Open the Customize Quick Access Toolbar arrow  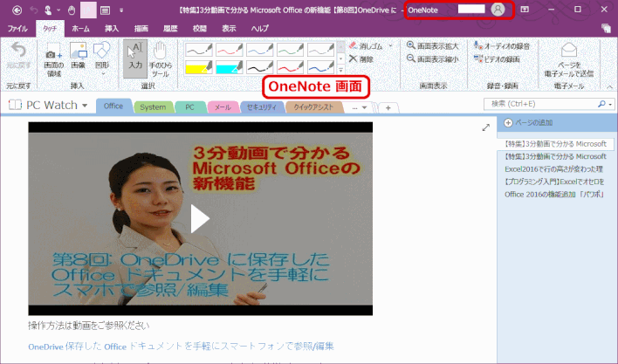(121, 10)
